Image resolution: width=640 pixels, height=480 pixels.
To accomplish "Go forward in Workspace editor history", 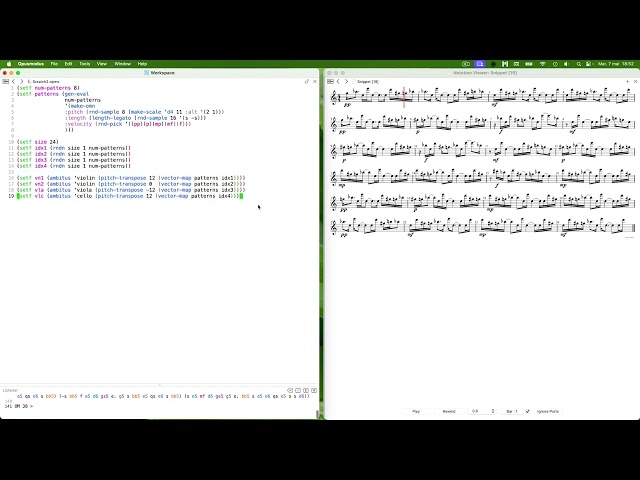I will 22,82.
